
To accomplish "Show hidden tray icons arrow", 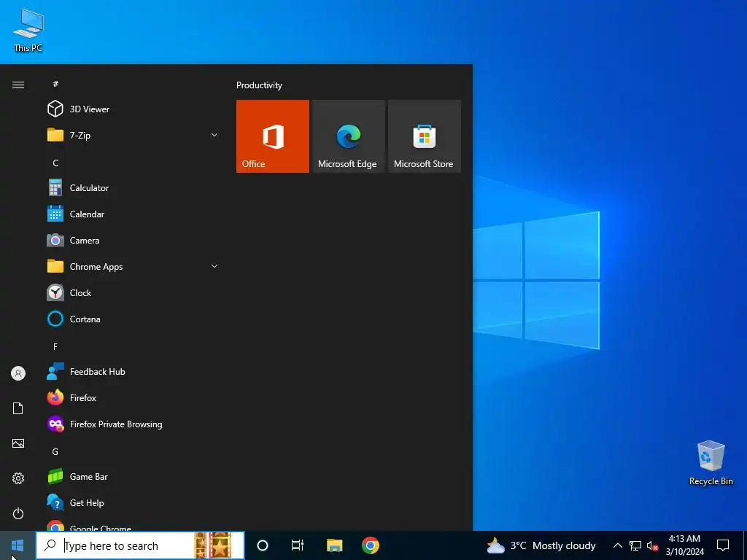I will coord(617,545).
